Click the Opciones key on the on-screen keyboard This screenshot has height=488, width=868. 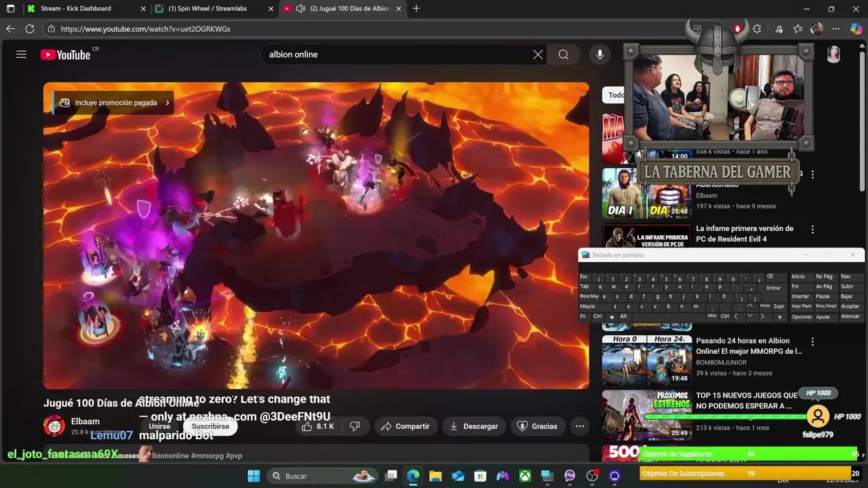[x=802, y=317]
